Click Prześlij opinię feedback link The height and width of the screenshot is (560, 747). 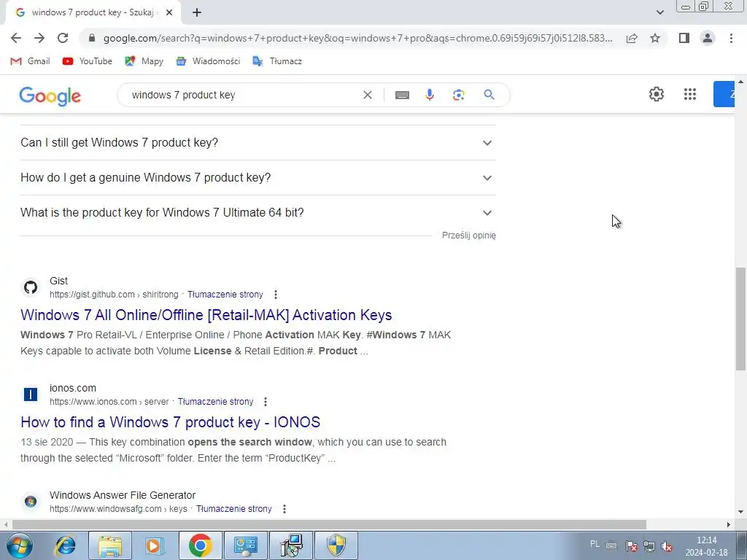tap(469, 236)
